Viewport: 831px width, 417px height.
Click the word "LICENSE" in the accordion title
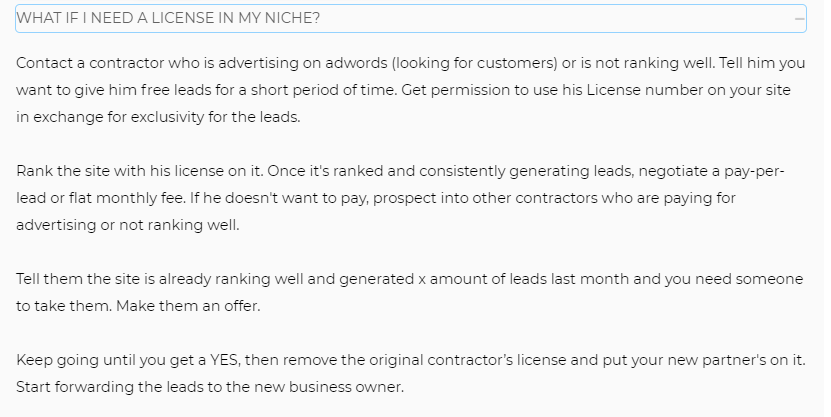point(184,19)
